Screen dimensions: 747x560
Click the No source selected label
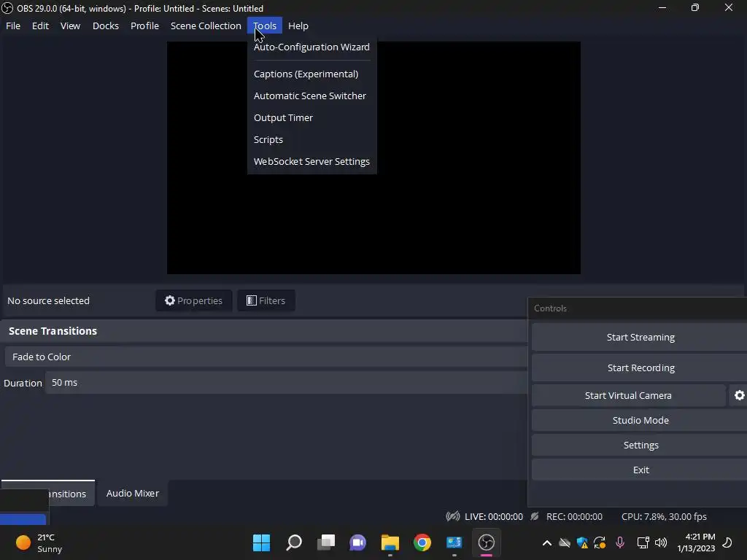coord(48,300)
